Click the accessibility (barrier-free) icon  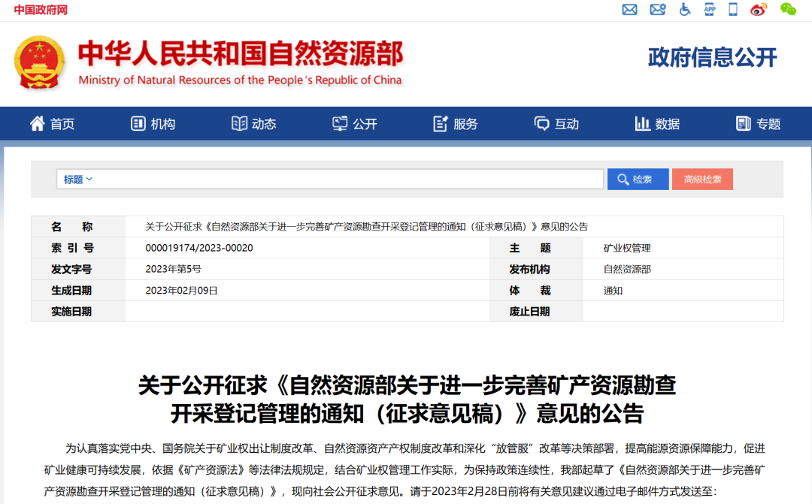pyautogui.click(x=685, y=10)
